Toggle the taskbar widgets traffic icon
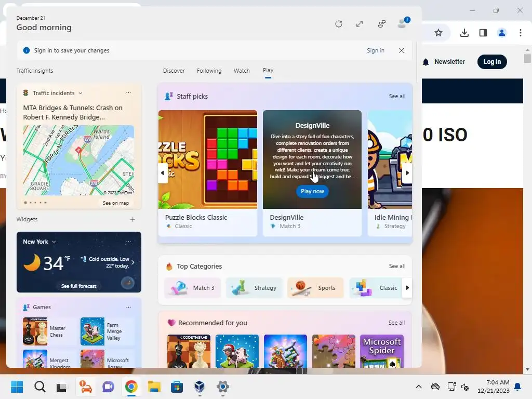 pos(86,387)
